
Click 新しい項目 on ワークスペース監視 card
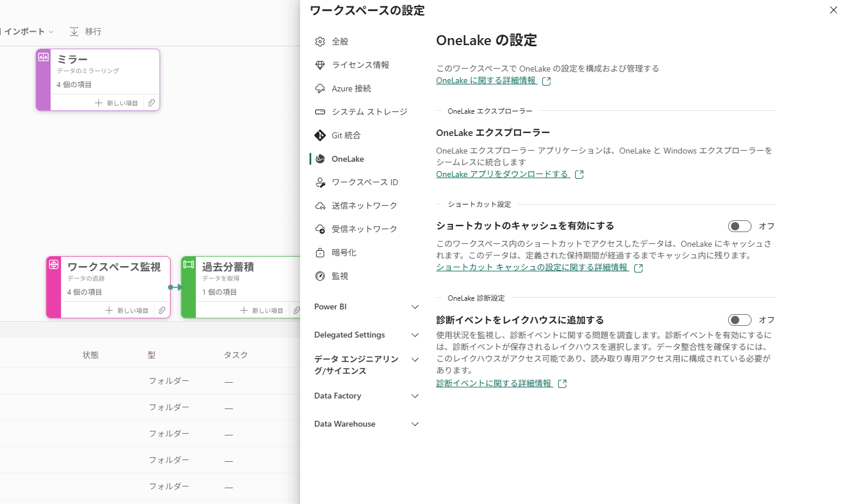[x=127, y=310]
